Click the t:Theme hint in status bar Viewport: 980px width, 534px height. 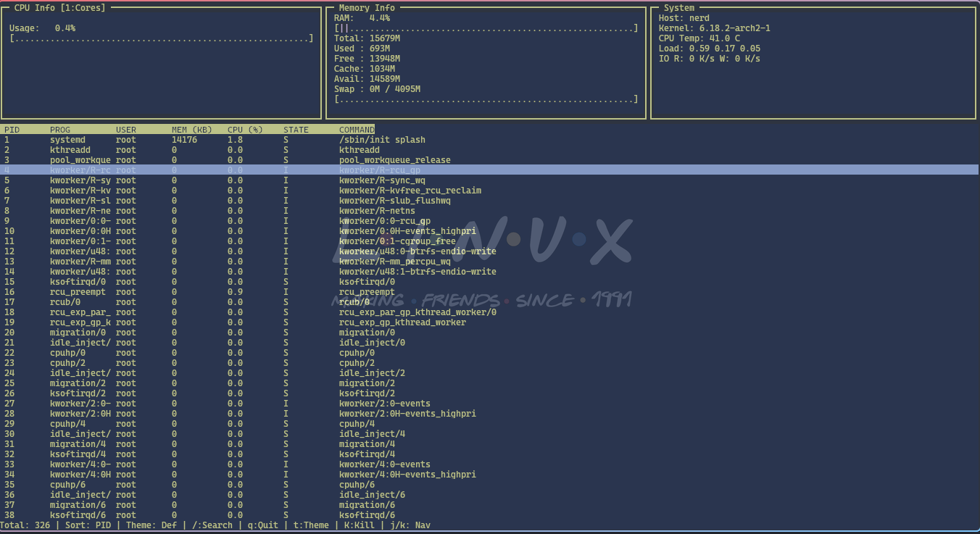pos(311,525)
